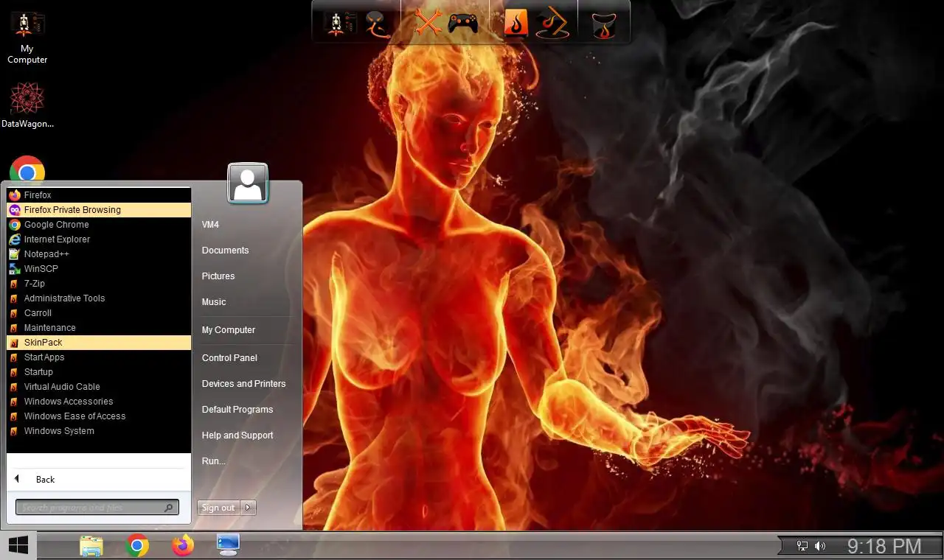
Task: Launch Firefox Private Browsing from Start menu
Action: pos(99,210)
